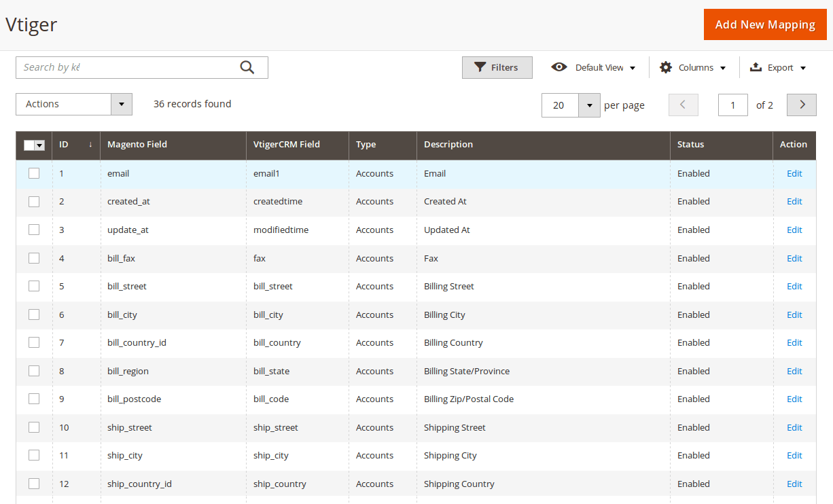This screenshot has width=833, height=504.
Task: Click the Default View eye icon
Action: tap(559, 67)
